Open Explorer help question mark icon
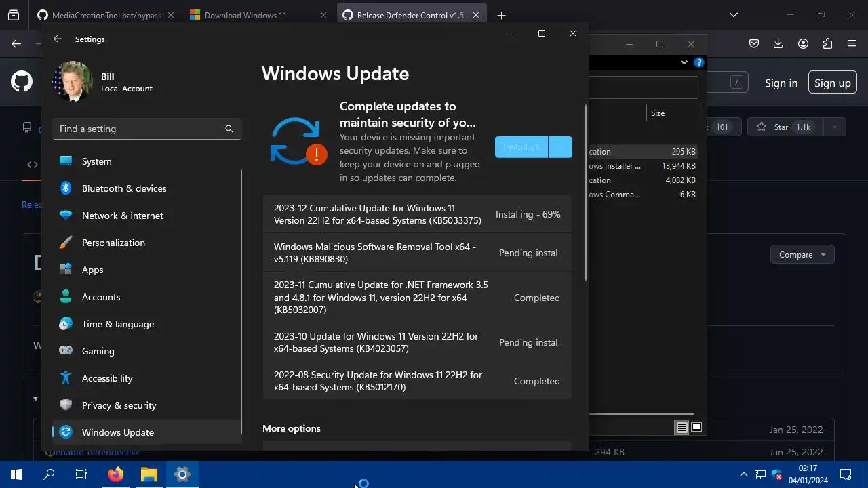This screenshot has width=868, height=488. tap(698, 62)
